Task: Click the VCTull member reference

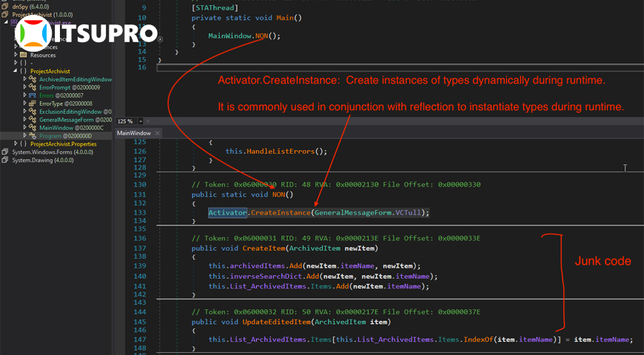Action: coord(409,212)
